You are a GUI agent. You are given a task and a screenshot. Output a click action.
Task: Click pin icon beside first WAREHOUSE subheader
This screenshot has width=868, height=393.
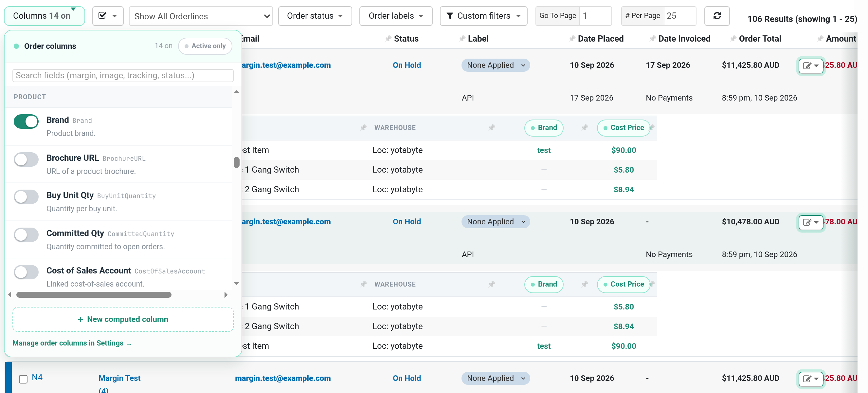pyautogui.click(x=363, y=128)
